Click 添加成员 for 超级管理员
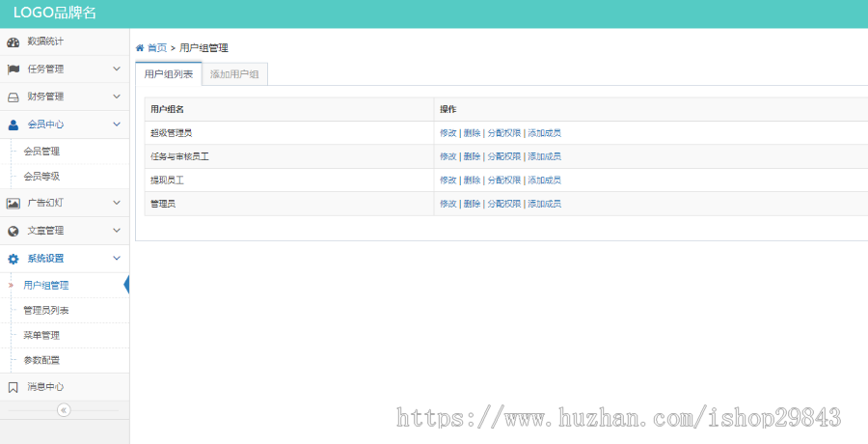The height and width of the screenshot is (444, 868). click(544, 133)
